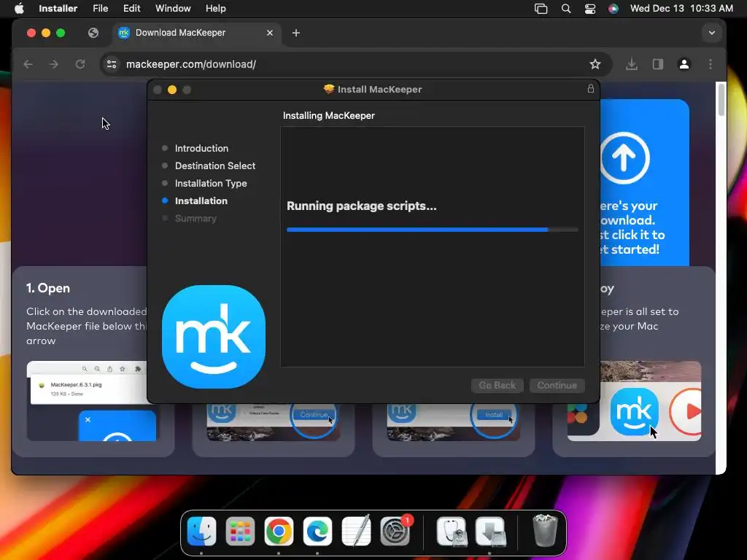Open TextEdit from the Dock
The width and height of the screenshot is (747, 560).
click(x=356, y=531)
